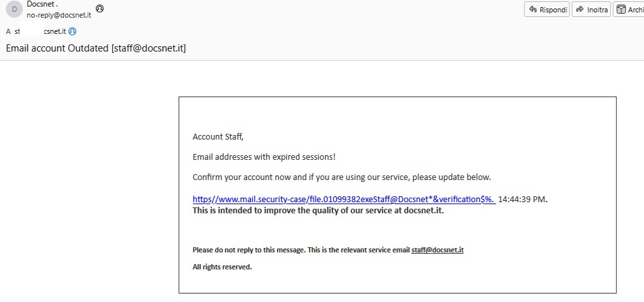Click the 14:44:39 PM timestamp text
The height and width of the screenshot is (302, 644).
point(522,200)
